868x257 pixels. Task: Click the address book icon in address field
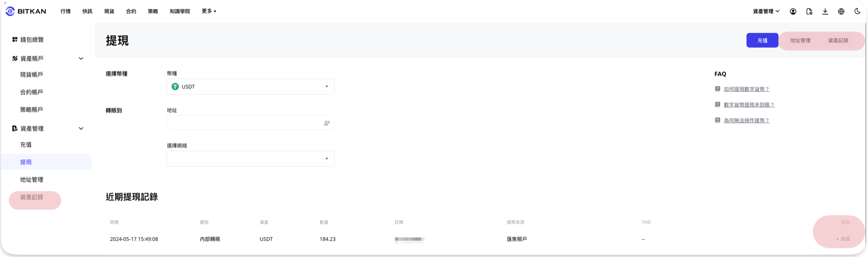click(327, 123)
